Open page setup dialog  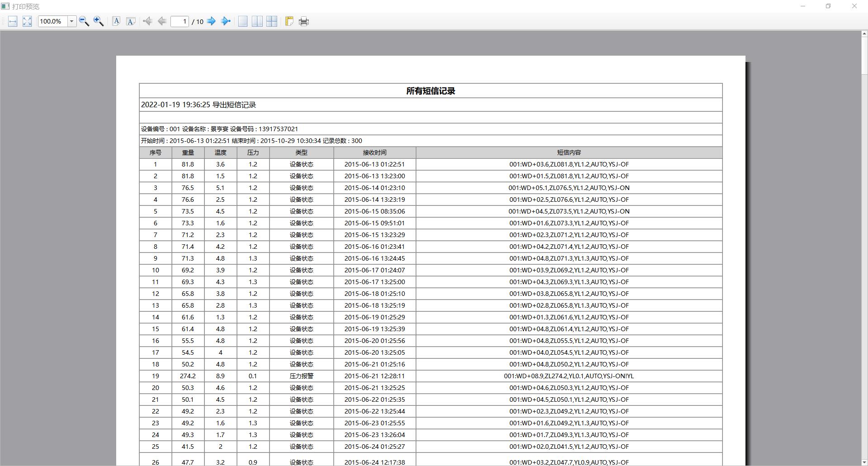[x=289, y=21]
